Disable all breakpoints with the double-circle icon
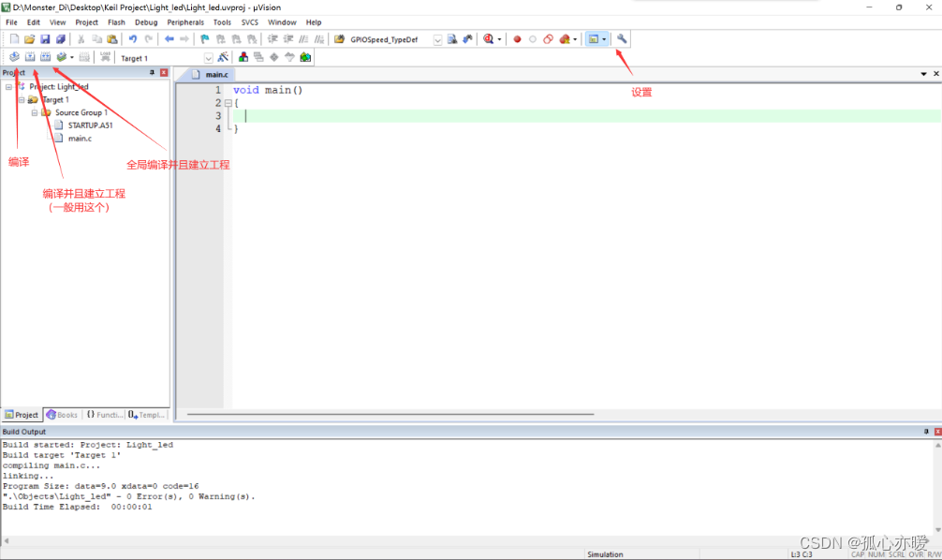 point(548,39)
